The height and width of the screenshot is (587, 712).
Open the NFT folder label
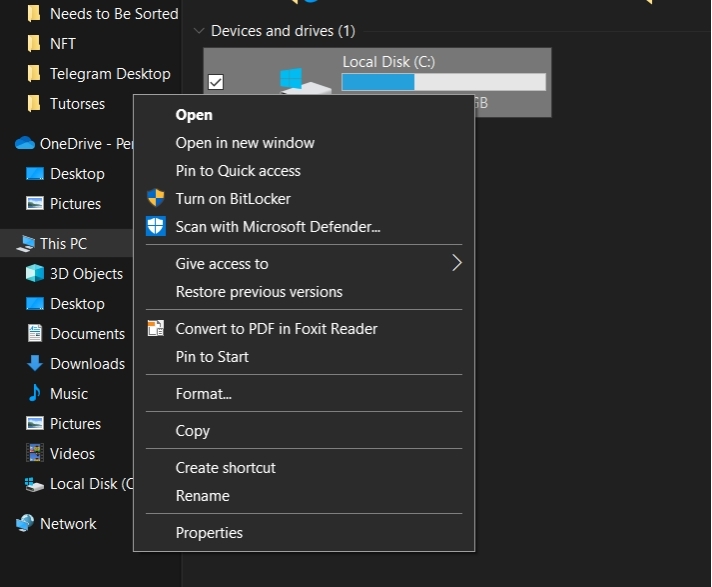pos(63,44)
